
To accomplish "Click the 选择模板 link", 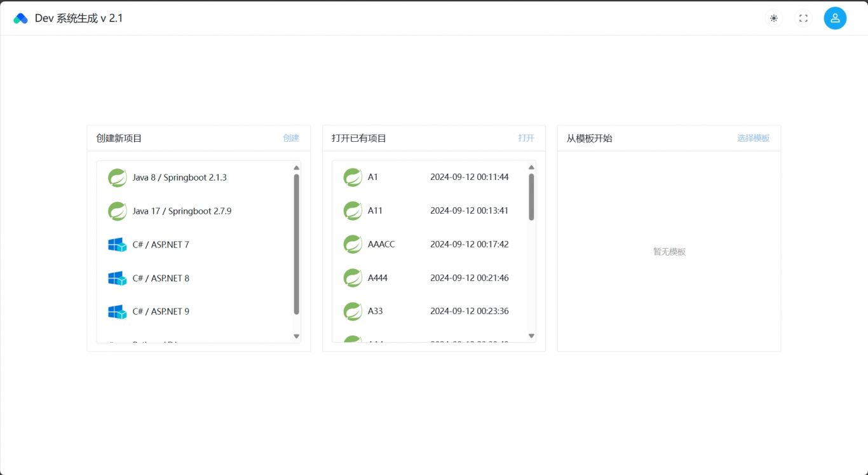I will coord(754,138).
